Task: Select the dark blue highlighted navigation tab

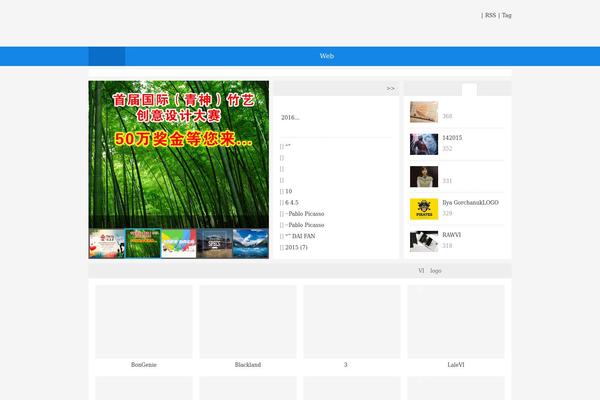Action: (107, 56)
